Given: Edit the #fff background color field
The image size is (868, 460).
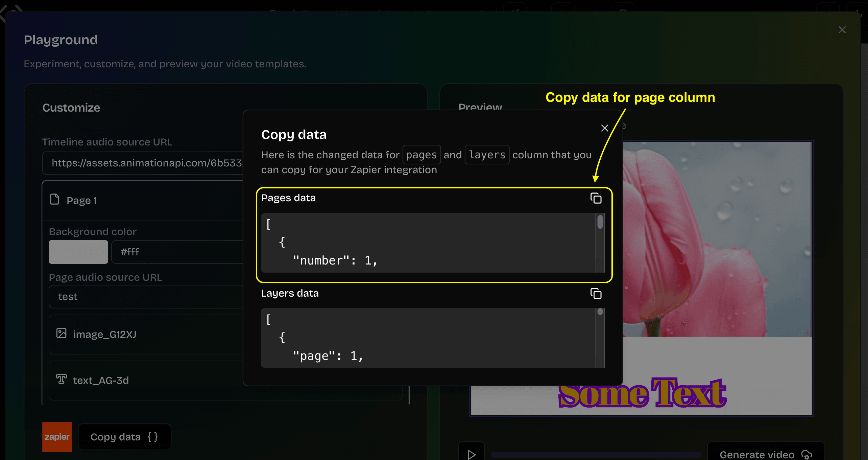Looking at the screenshot, I should pos(176,252).
